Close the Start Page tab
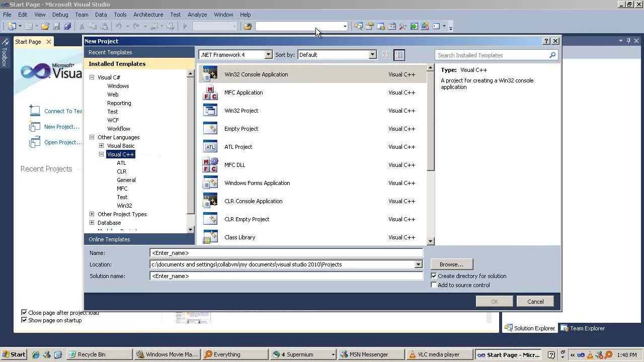The width and height of the screenshot is (644, 362). (x=49, y=42)
